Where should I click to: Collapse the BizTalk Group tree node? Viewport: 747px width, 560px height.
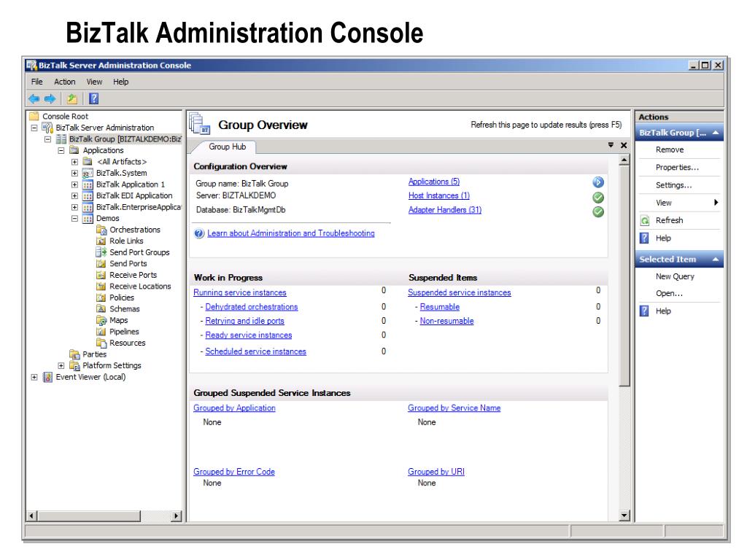pos(47,139)
